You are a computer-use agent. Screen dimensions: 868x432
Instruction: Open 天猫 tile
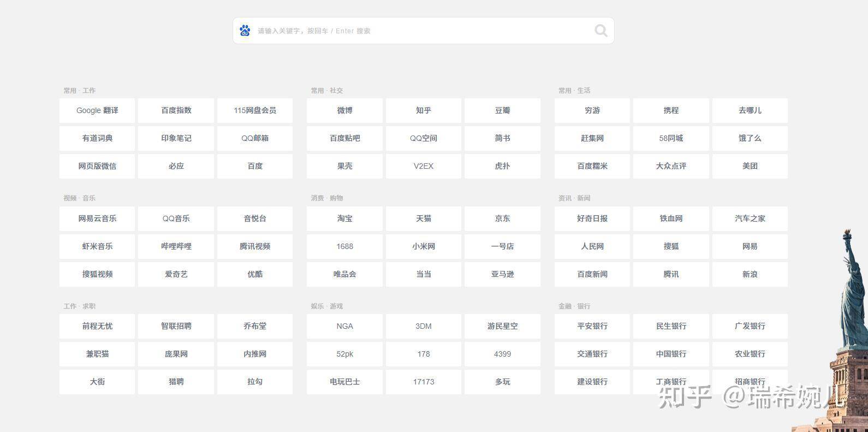424,218
